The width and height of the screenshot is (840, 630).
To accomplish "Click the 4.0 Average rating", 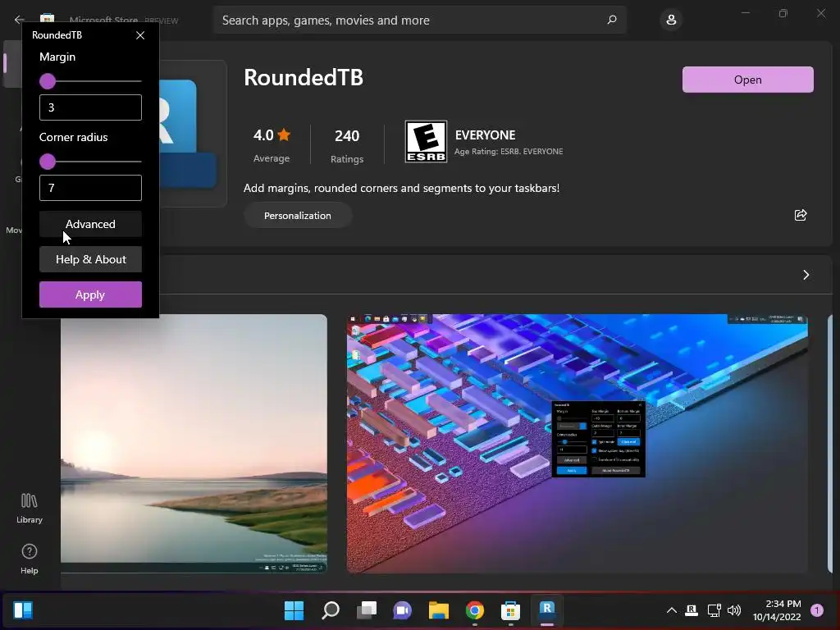I will coord(272,144).
